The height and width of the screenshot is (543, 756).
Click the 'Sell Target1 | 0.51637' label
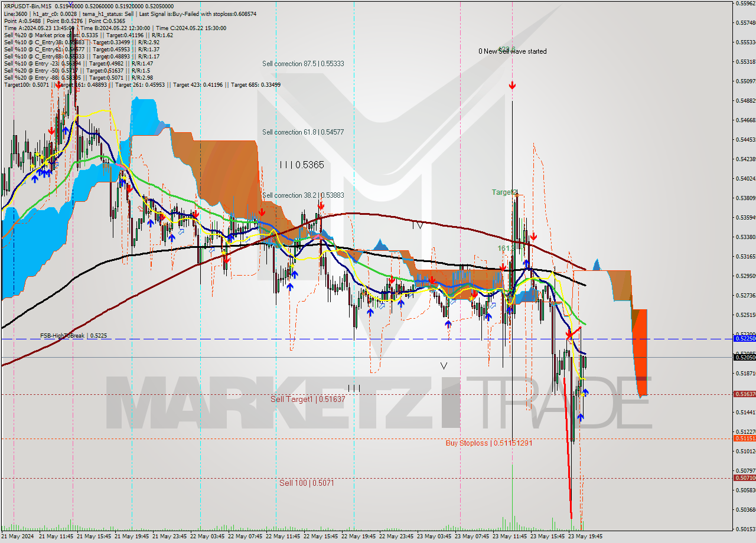(x=308, y=400)
